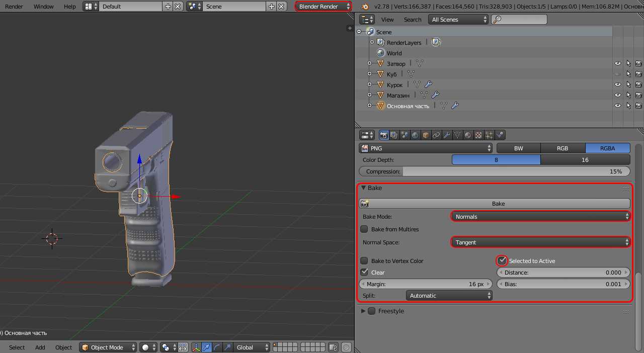Viewport: 644px width, 353px height.
Task: Select the translate manipulator arrow icon
Action: tap(207, 347)
